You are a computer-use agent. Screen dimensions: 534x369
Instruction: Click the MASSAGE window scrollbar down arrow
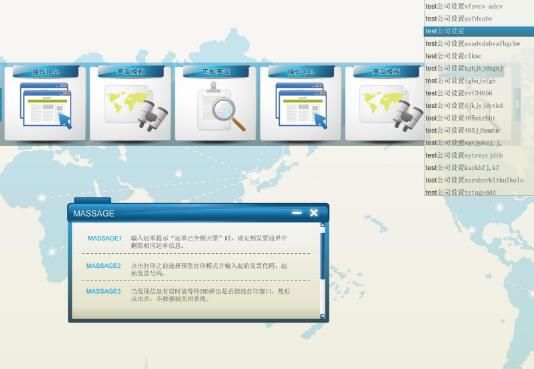tap(323, 317)
